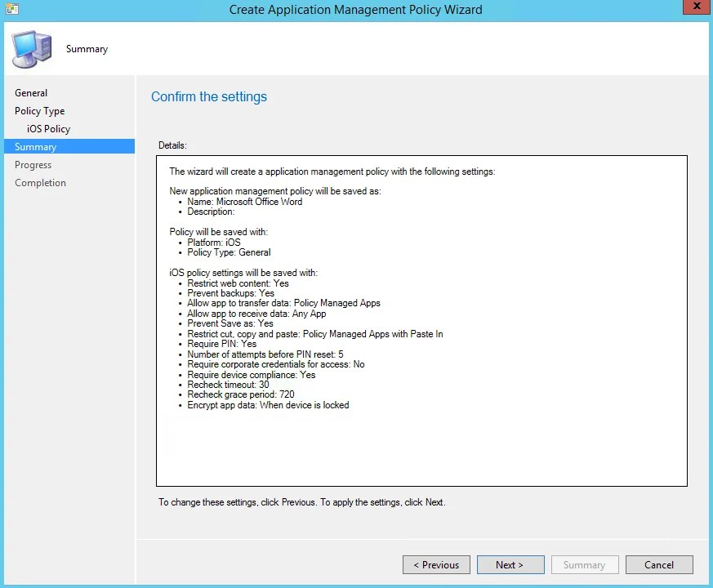Select the iOS Policy step
The width and height of the screenshot is (713, 588).
click(49, 129)
